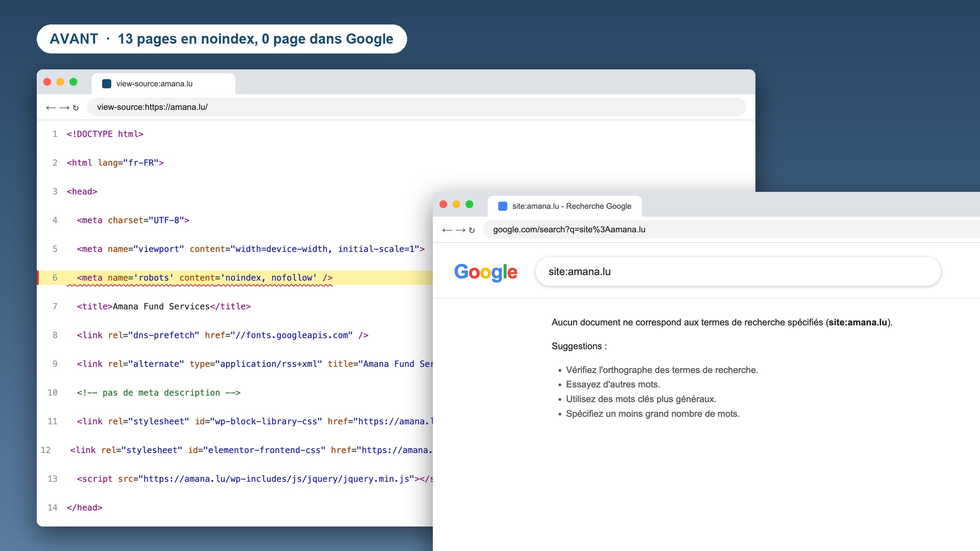Screen dimensions: 980x551
Task: Click back arrow in view-source window
Action: 51,108
